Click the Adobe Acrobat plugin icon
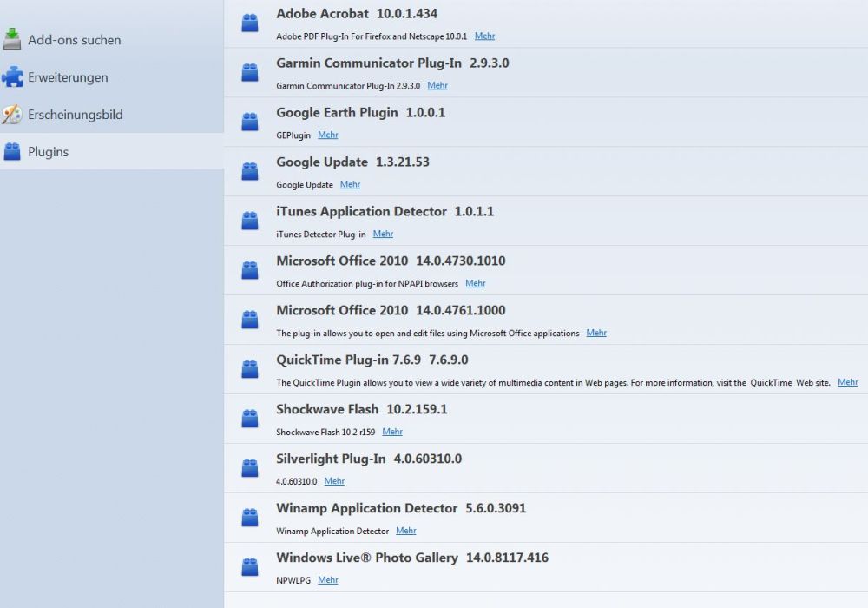The height and width of the screenshot is (608, 868). coord(250,23)
